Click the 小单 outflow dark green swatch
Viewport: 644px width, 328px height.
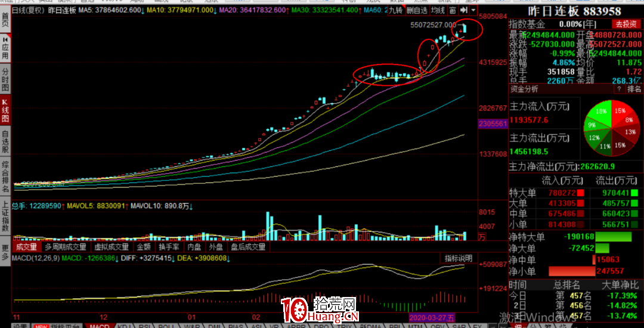click(x=634, y=224)
